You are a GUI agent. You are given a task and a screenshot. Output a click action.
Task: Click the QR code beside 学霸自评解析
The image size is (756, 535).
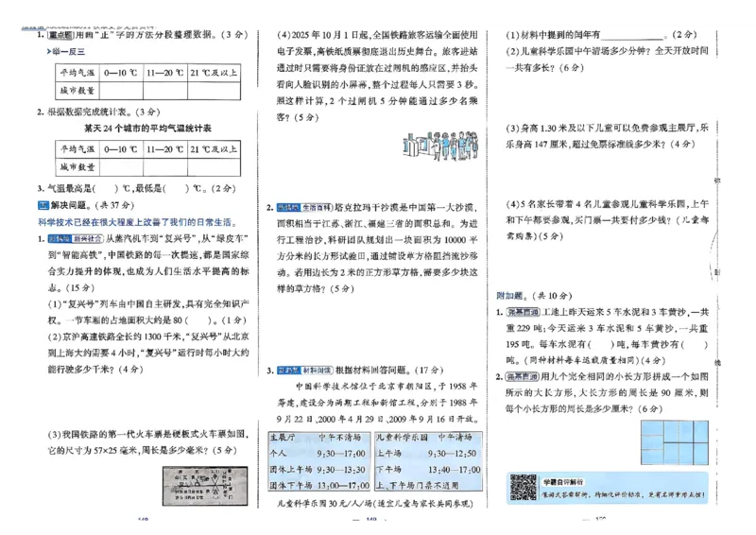coord(524,488)
